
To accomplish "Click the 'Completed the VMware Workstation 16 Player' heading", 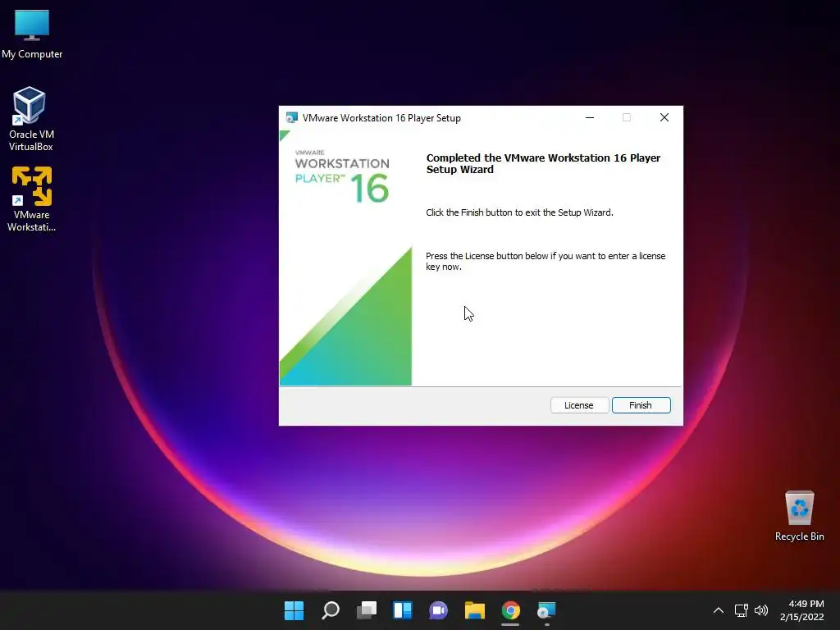I will pos(543,163).
